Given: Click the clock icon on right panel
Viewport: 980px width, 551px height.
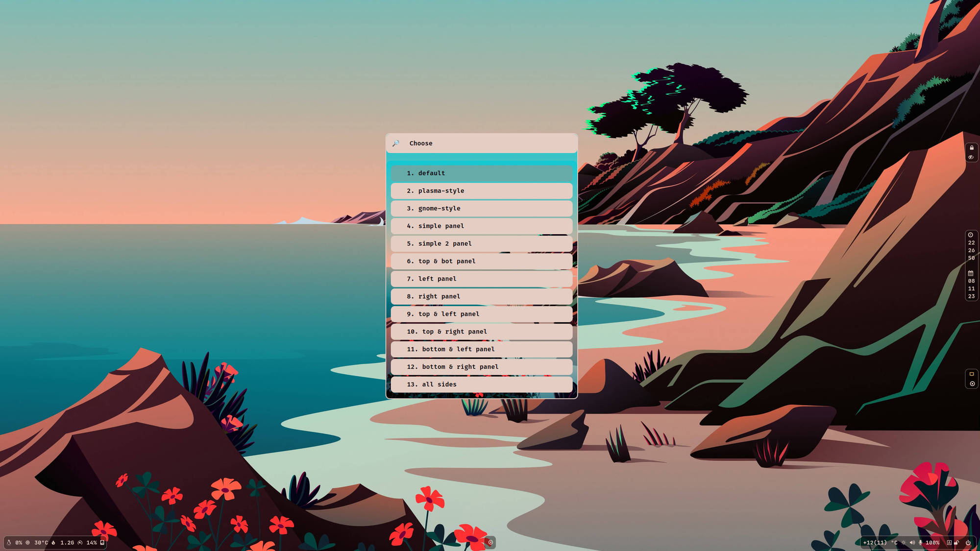Looking at the screenshot, I should coord(971,235).
